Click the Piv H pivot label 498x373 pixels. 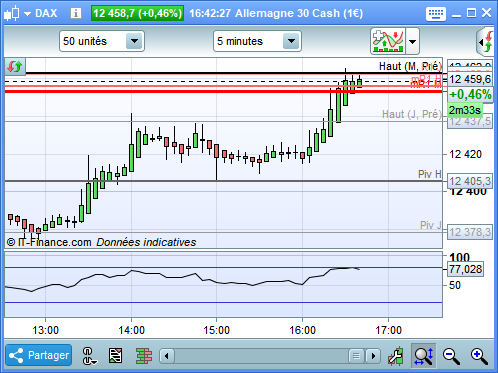click(x=430, y=174)
